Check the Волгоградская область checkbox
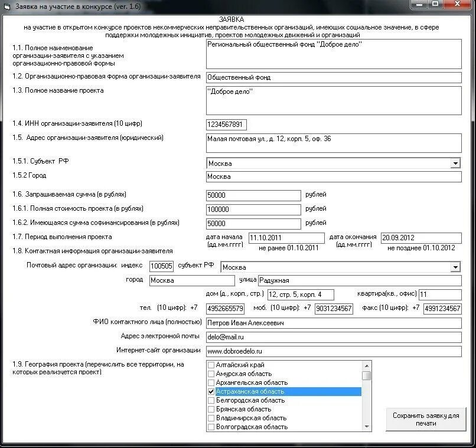Viewport: 476px width, 448px height. click(211, 427)
